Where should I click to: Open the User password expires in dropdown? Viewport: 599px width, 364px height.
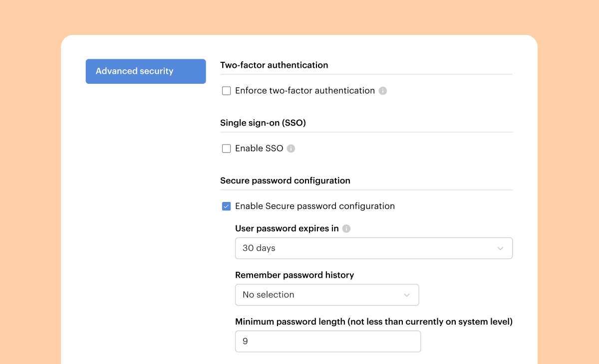tap(373, 248)
